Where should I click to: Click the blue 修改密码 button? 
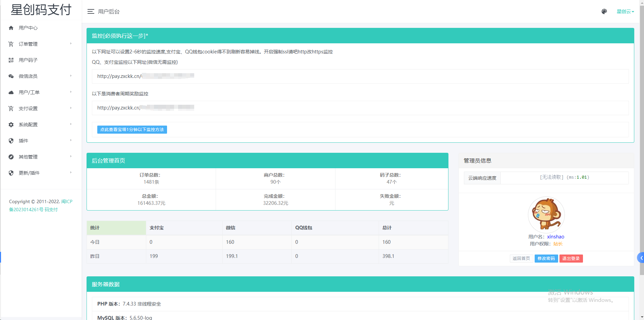(x=546, y=259)
